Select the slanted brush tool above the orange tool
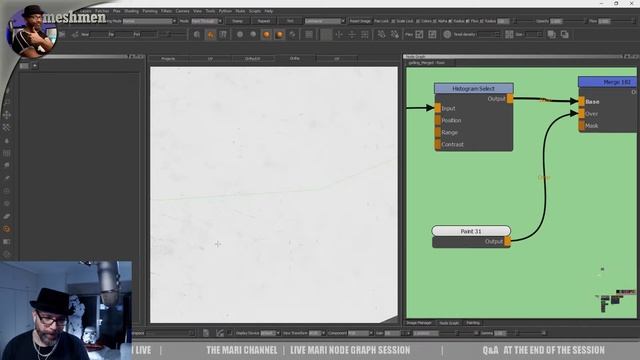 pyautogui.click(x=7, y=216)
